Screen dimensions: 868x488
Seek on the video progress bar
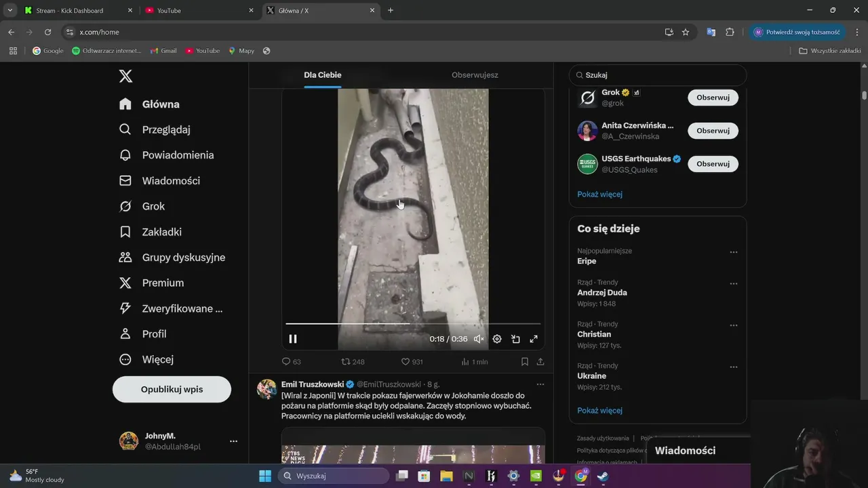click(x=413, y=324)
